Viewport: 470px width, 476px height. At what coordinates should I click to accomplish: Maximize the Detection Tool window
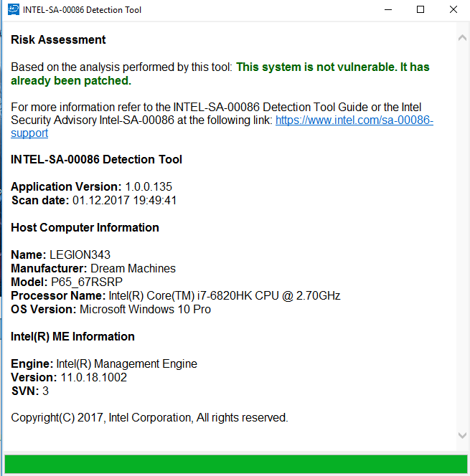point(420,10)
